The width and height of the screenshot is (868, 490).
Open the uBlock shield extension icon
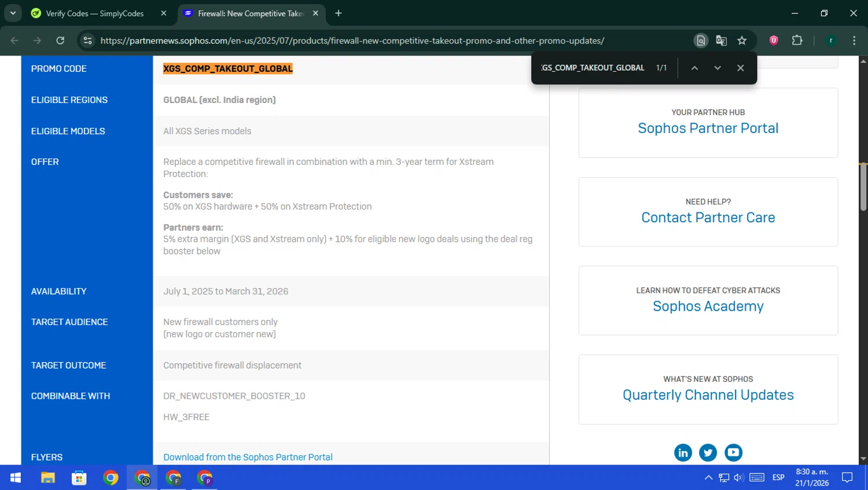pyautogui.click(x=774, y=40)
